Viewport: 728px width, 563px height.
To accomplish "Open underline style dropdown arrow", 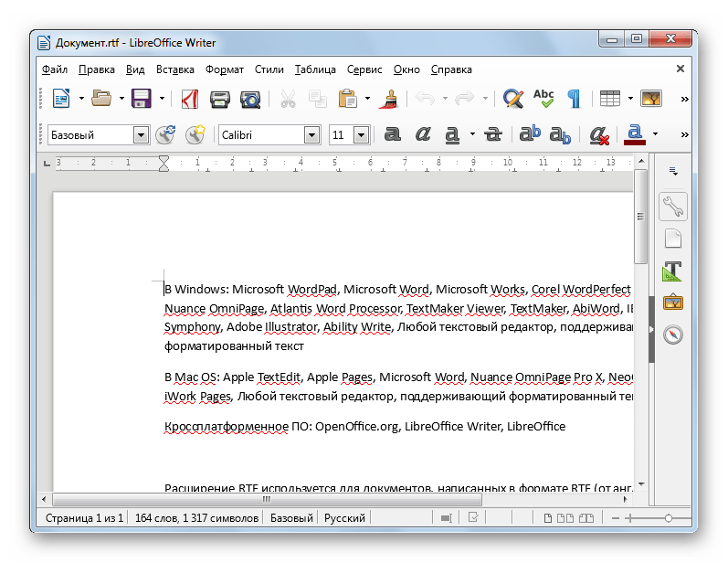I will (472, 134).
